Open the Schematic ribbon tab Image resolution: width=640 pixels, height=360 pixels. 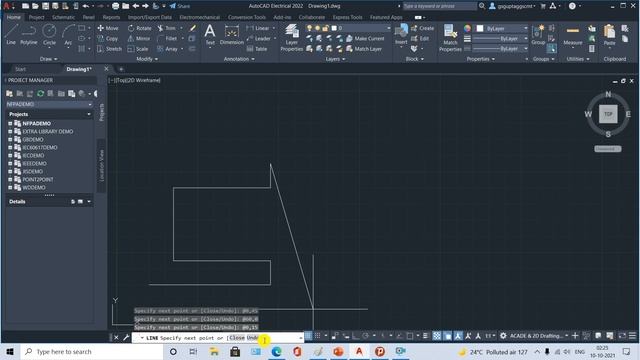(63, 17)
